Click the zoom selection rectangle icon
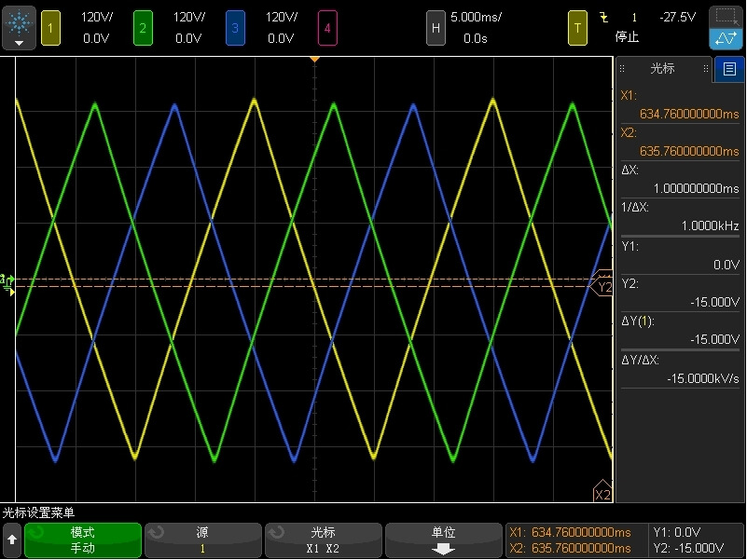The width and height of the screenshot is (747, 560). point(726,17)
